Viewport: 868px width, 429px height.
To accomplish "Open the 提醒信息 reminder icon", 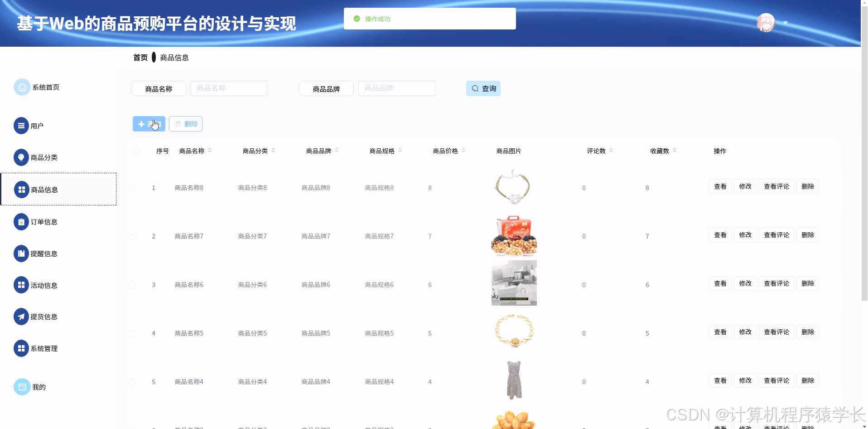I will 22,253.
